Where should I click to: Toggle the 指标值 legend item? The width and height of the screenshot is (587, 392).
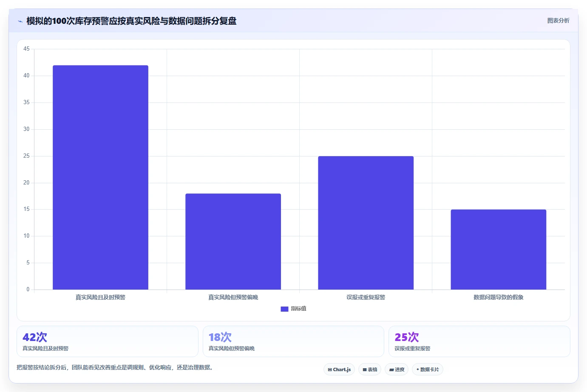coord(293,309)
